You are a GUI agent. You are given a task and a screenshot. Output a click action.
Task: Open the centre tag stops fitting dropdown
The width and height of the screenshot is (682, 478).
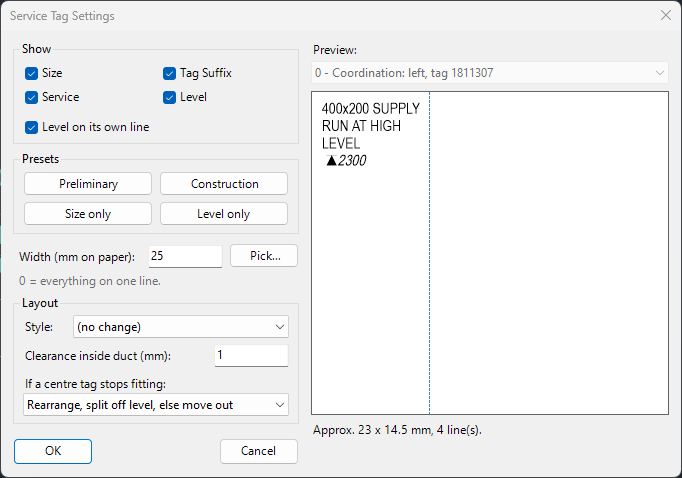pos(156,404)
